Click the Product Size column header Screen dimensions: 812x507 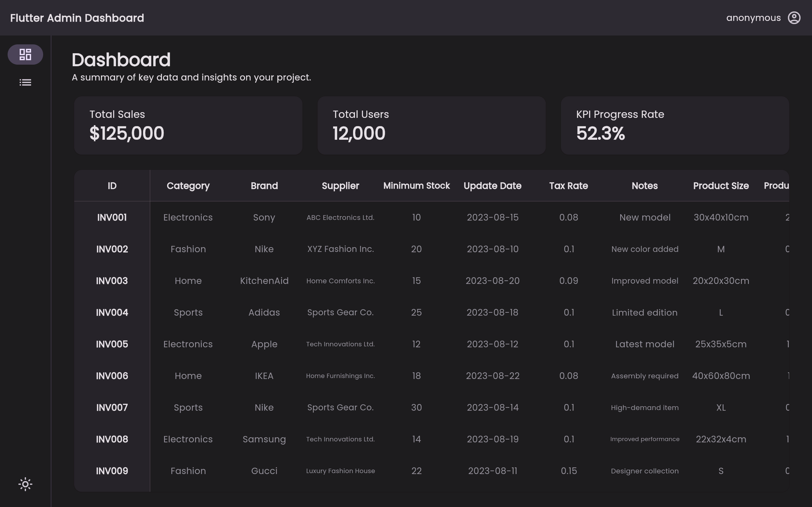click(x=721, y=186)
